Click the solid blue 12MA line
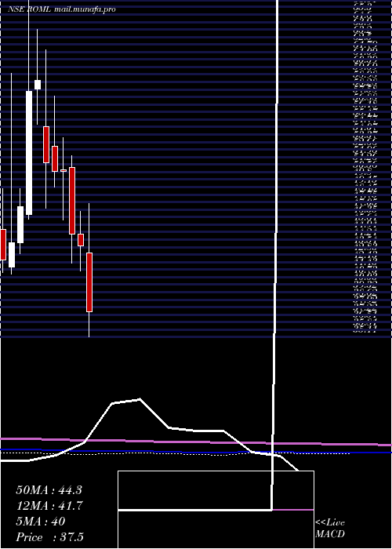The image size is (392, 549). coord(196,451)
